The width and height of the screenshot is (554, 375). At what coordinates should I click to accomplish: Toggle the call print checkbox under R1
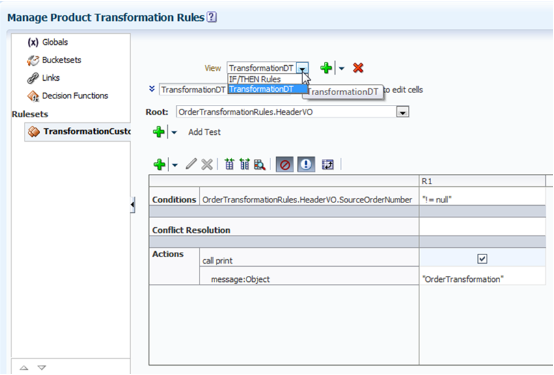(x=482, y=259)
